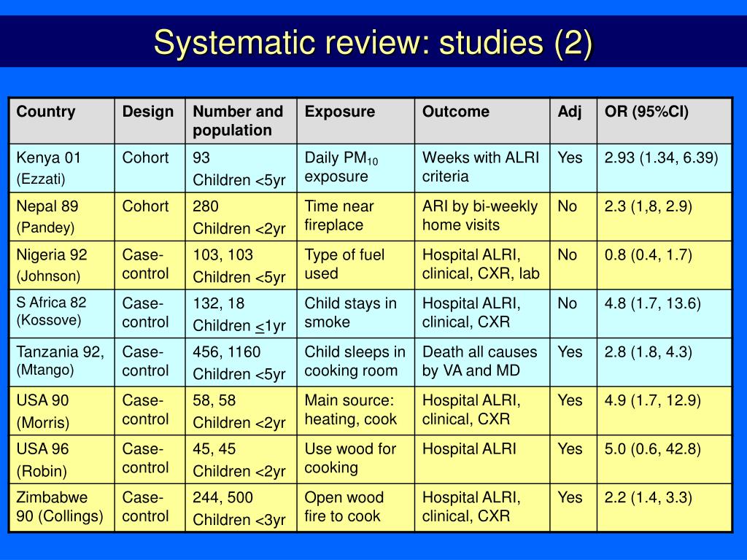Select the '132, 18 Children ≤1yr' cell
Viewport: 747px width, 560px height.
[x=241, y=314]
